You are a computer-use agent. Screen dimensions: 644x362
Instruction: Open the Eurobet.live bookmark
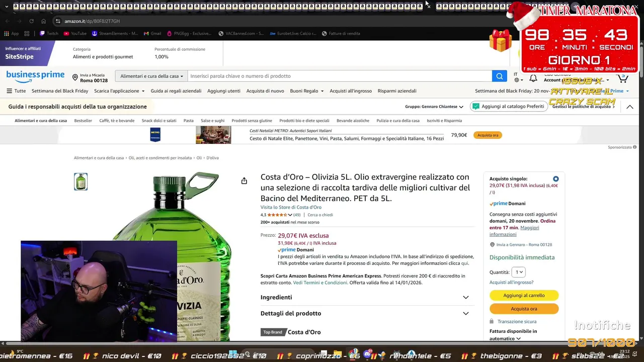pyautogui.click(x=293, y=34)
